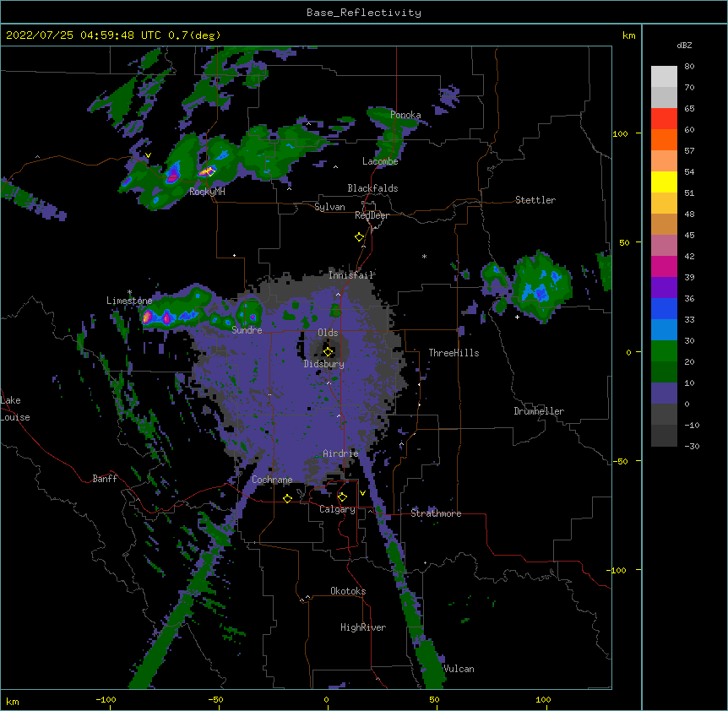Viewport: 728px width, 711px height.
Task: Click the violet 39 dBZ legend swatch
Action: click(x=664, y=287)
